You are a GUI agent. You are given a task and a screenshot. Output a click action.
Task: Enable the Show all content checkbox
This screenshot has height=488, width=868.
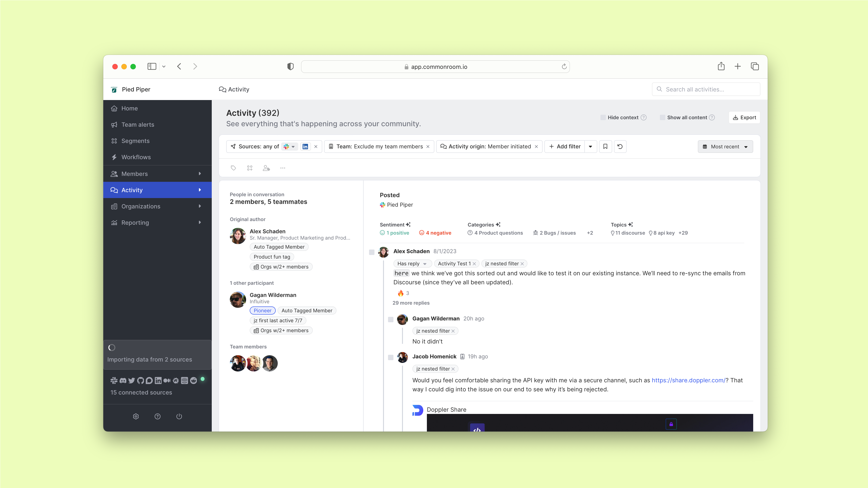(x=662, y=117)
